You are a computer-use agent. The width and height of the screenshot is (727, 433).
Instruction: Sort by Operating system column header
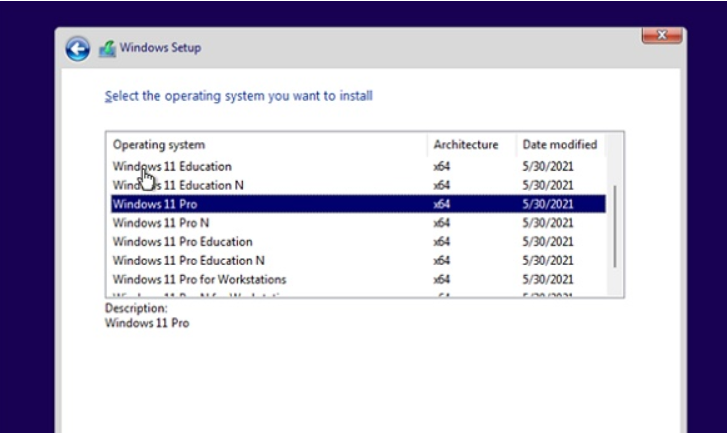tap(158, 145)
